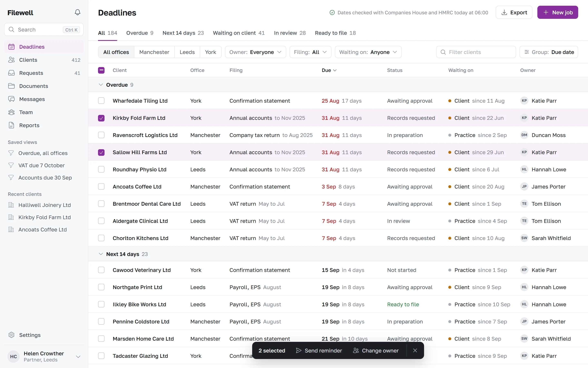588x368 pixels.
Task: Select the Manchester office filter
Action: [154, 52]
